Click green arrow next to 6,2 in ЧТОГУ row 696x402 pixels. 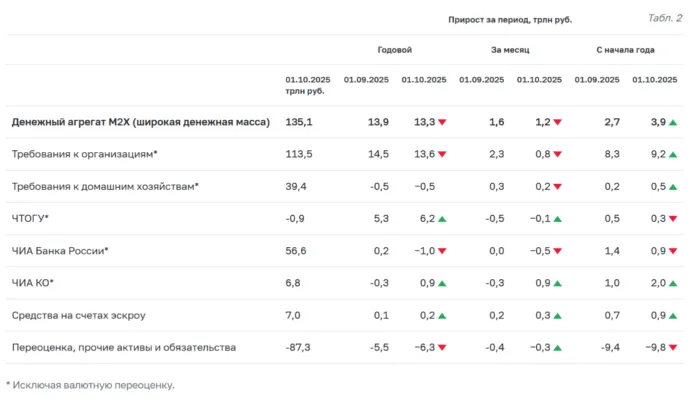pyautogui.click(x=442, y=218)
